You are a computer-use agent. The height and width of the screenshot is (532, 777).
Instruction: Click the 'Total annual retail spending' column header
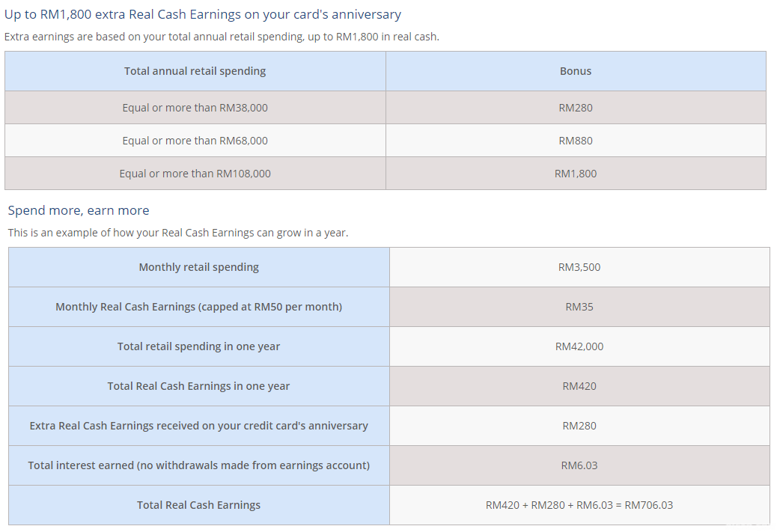[195, 71]
